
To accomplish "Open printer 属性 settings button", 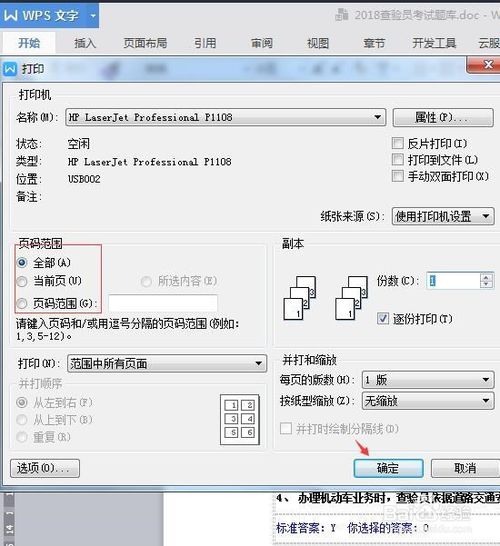I will click(443, 117).
